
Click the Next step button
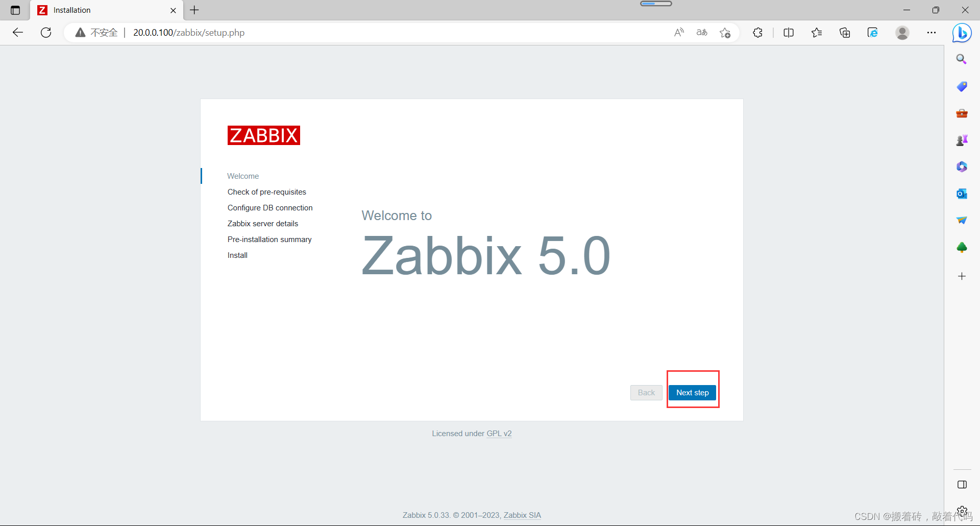click(x=692, y=392)
